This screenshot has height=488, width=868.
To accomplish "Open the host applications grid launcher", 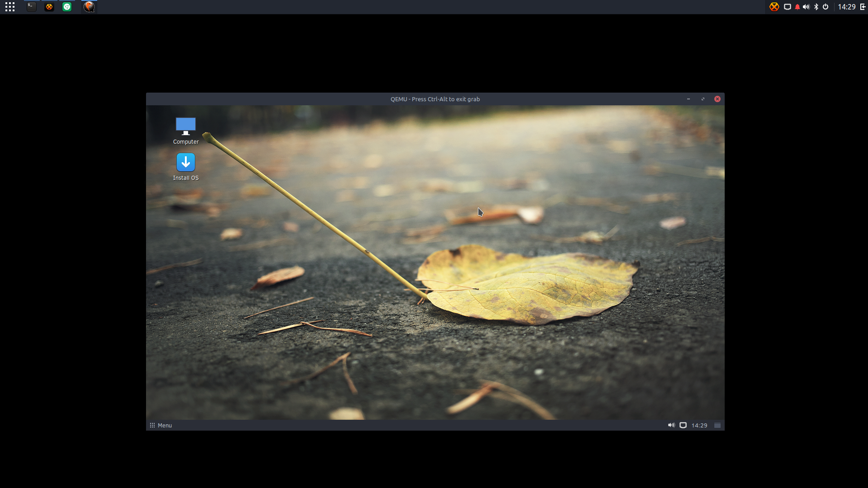I will [10, 7].
